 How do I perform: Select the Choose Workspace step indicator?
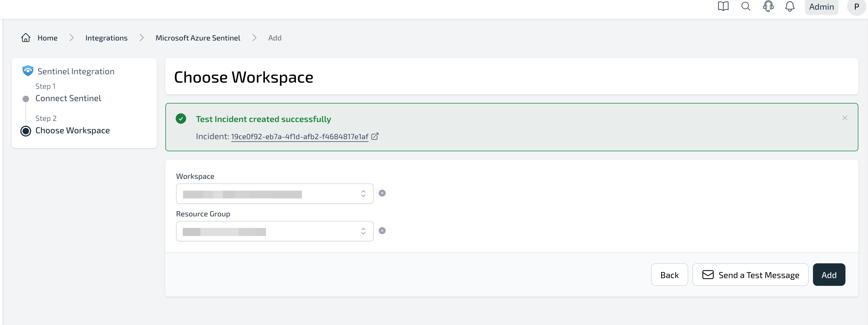tap(25, 131)
